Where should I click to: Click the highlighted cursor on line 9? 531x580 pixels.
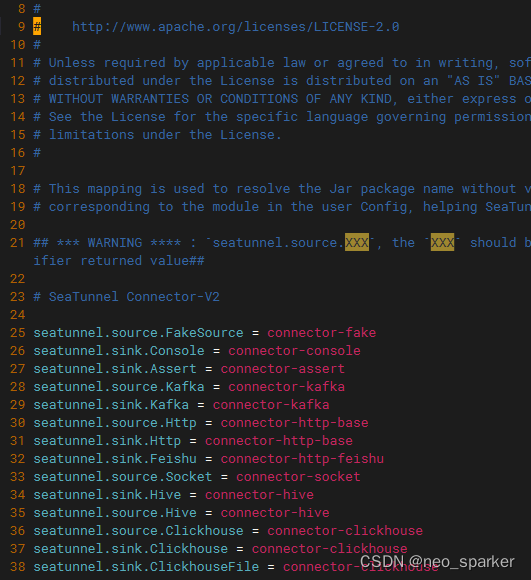click(x=37, y=26)
